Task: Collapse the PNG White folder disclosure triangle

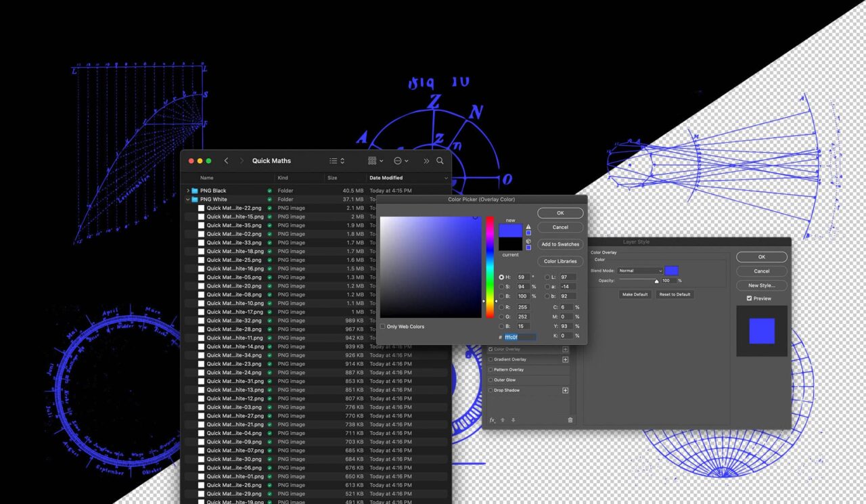Action: [187, 199]
